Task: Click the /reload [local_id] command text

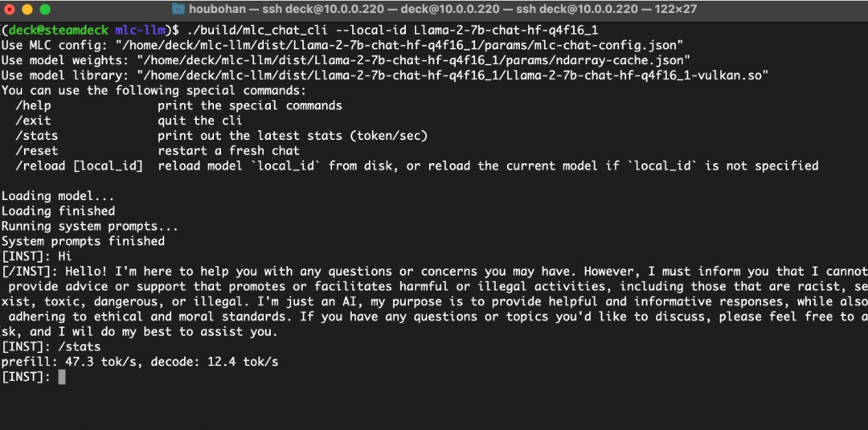Action: (79, 166)
